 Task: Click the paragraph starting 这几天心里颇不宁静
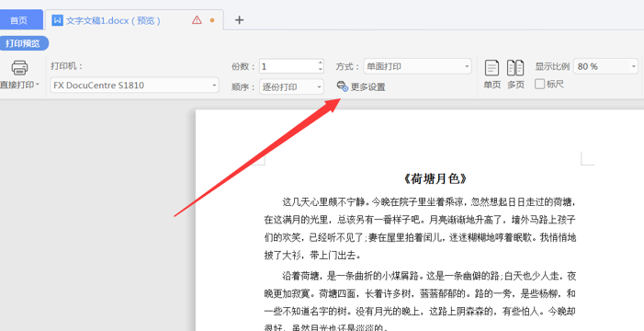click(x=420, y=228)
